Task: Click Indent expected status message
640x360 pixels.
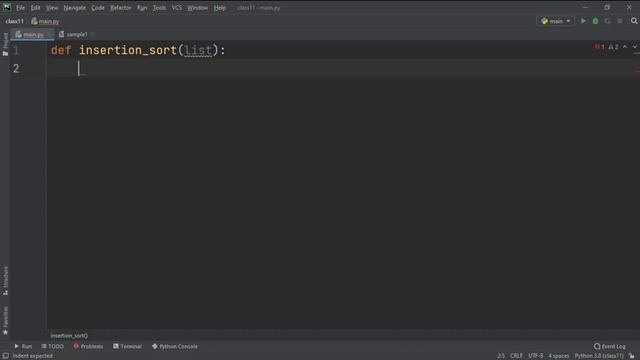Action: [x=33, y=356]
